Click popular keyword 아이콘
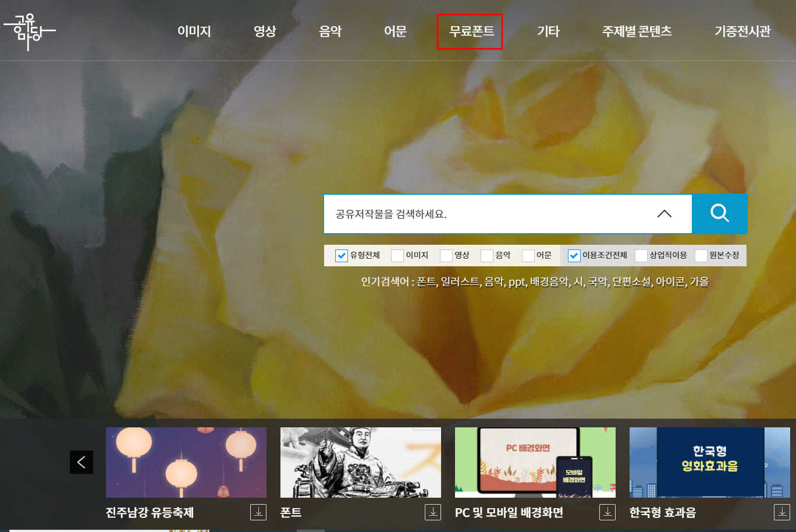The width and height of the screenshot is (796, 532). point(670,282)
